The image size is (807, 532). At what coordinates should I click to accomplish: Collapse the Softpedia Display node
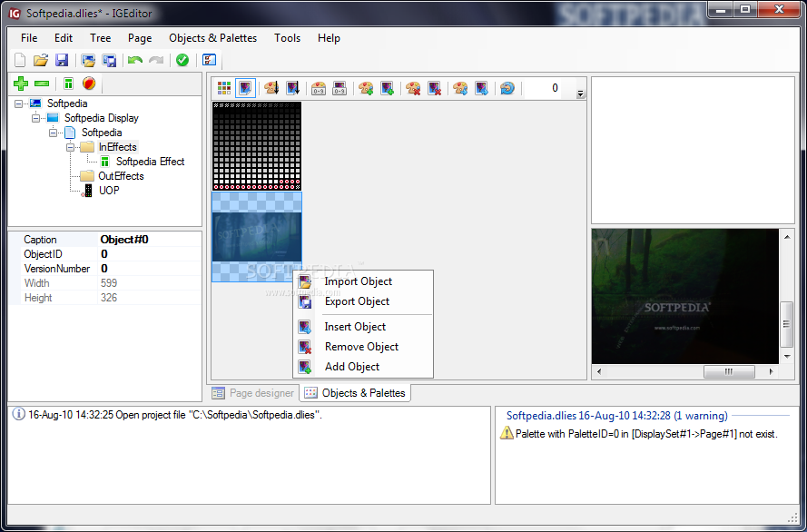[x=35, y=118]
